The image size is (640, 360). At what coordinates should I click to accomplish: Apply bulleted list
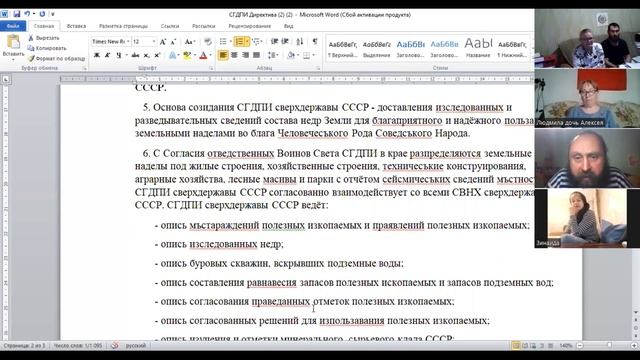pyautogui.click(x=223, y=42)
